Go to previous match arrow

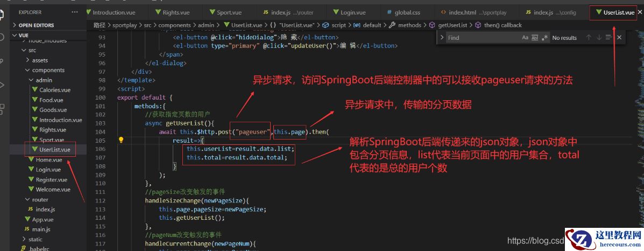pyautogui.click(x=589, y=38)
